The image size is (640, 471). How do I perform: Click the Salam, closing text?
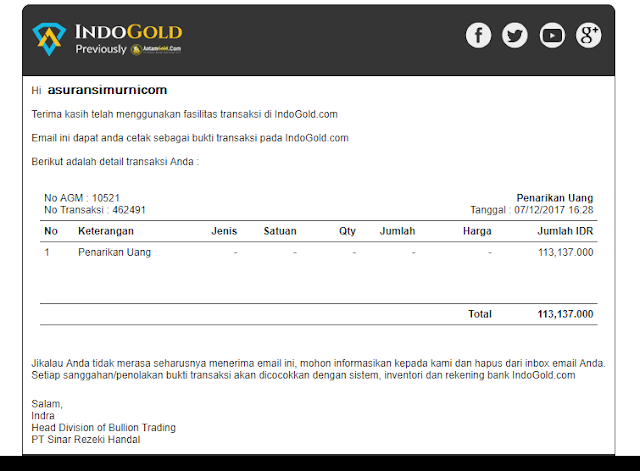tap(47, 404)
